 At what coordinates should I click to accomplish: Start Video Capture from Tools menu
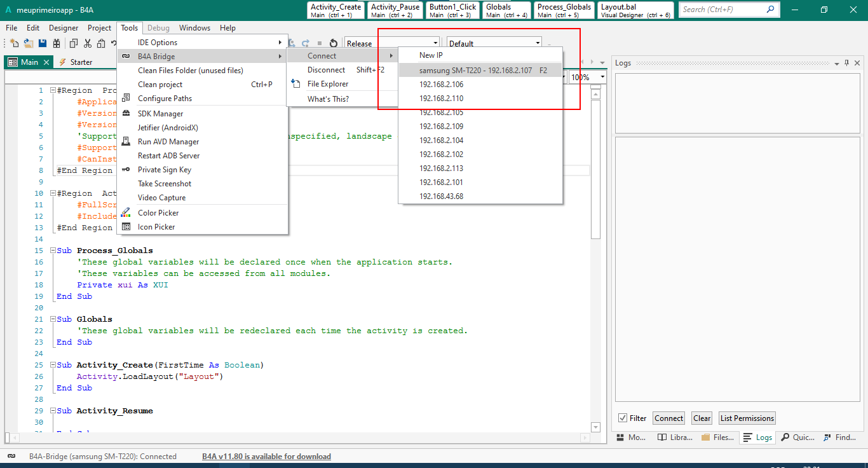203,198
